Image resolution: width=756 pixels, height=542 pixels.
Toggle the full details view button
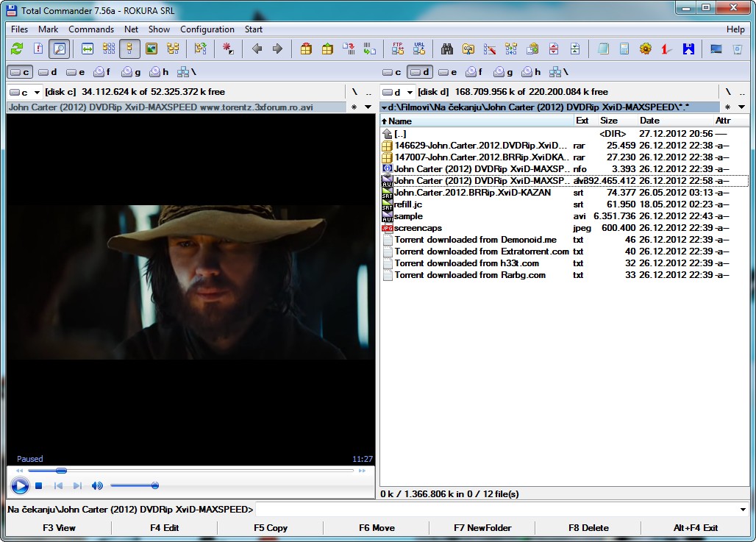[129, 49]
